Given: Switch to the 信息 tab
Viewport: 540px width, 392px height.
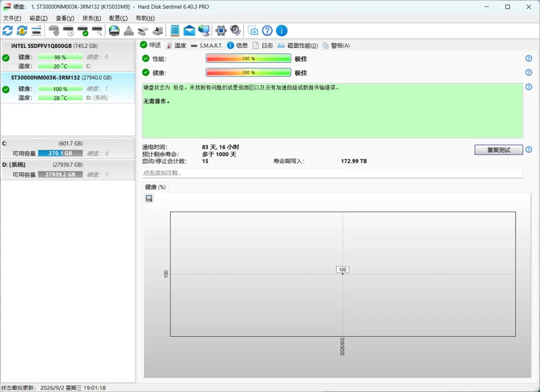Looking at the screenshot, I should [237, 45].
